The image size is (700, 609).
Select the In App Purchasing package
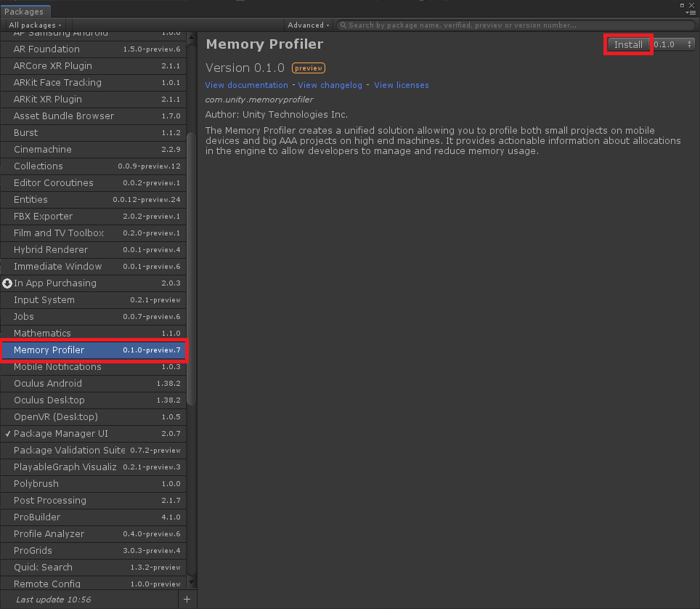pyautogui.click(x=93, y=283)
